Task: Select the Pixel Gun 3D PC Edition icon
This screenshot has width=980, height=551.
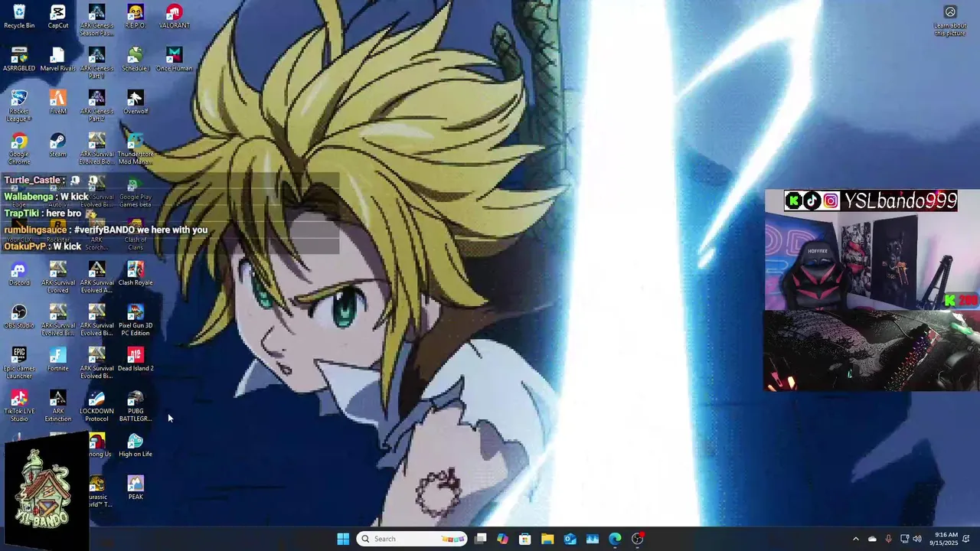Action: pos(136,321)
